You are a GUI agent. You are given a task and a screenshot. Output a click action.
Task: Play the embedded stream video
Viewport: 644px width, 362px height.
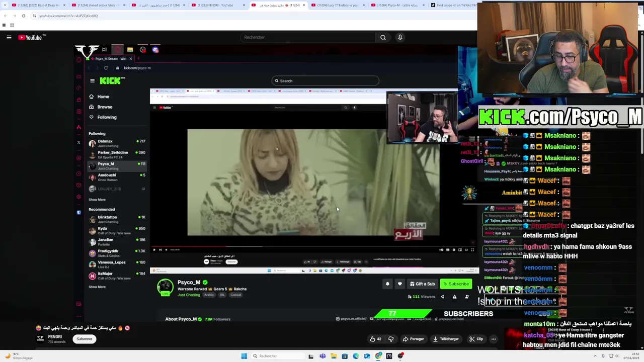[x=154, y=250]
